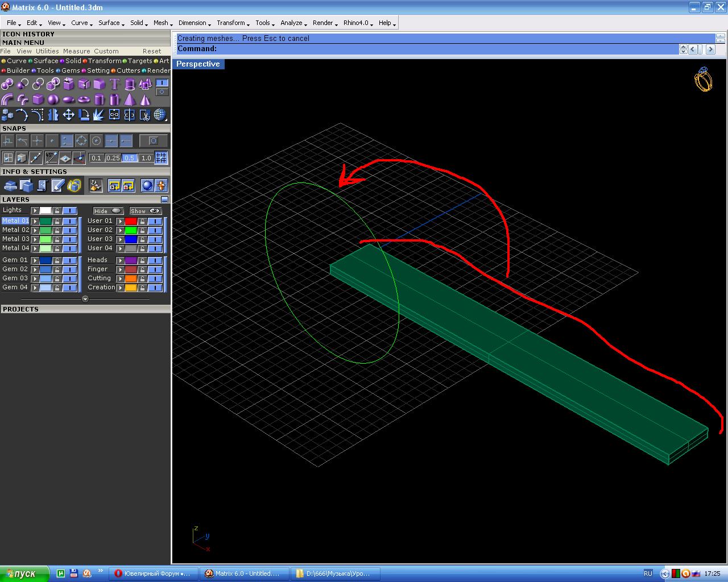Viewport: 728px width, 582px height.
Task: Click the Hide layers button
Action: point(108,211)
